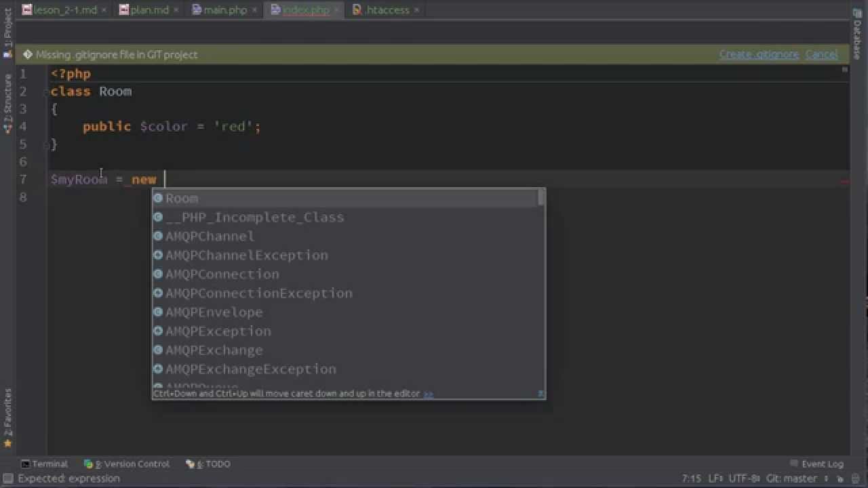
Task: Click the next-tip link in completion hint
Action: point(429,394)
